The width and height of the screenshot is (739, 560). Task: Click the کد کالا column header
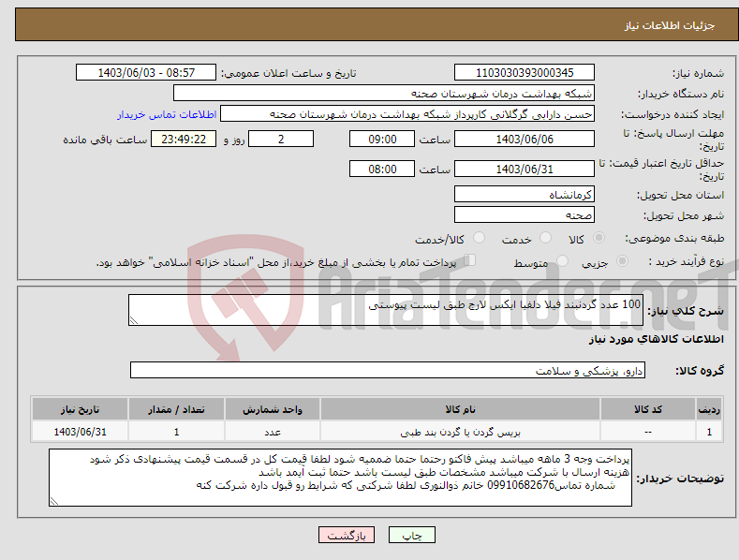click(648, 409)
